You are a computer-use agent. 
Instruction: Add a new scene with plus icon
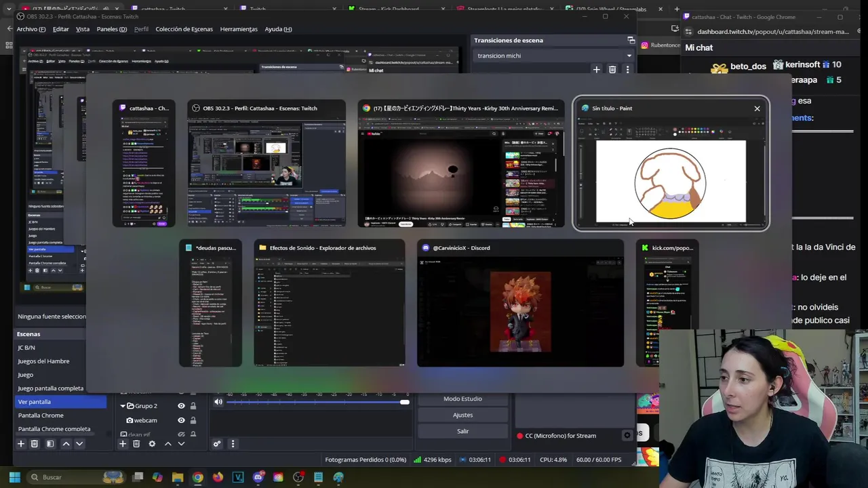tap(21, 444)
